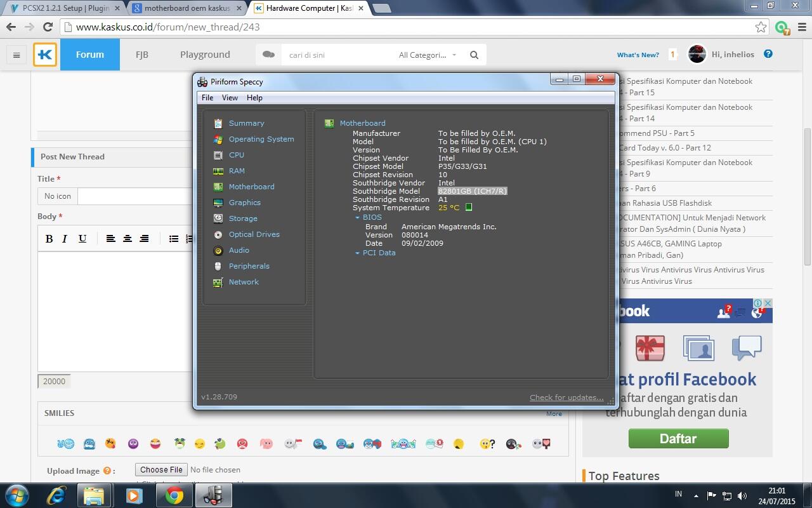812x508 pixels.
Task: Reload the page in Chrome
Action: [48, 27]
